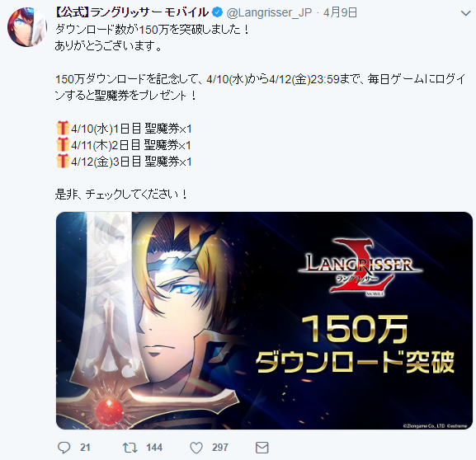This screenshot has height=460, width=476.
Task: Click the like count 297
Action: coord(220,448)
